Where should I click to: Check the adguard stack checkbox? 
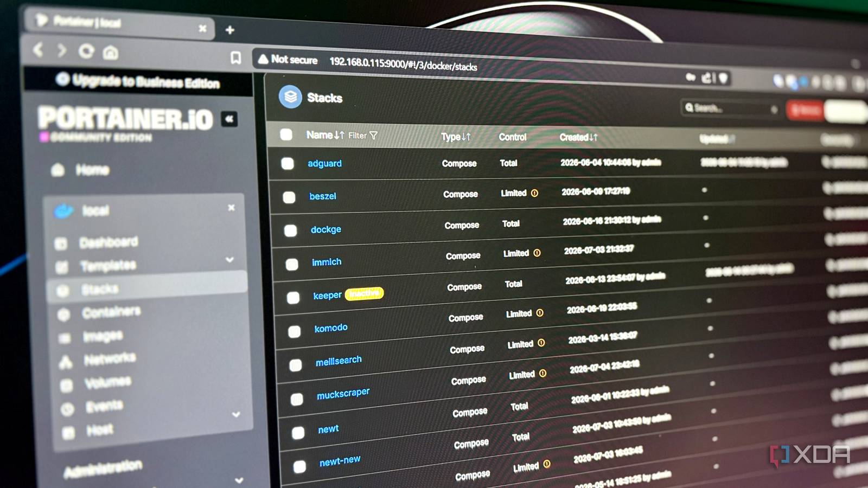(x=288, y=163)
